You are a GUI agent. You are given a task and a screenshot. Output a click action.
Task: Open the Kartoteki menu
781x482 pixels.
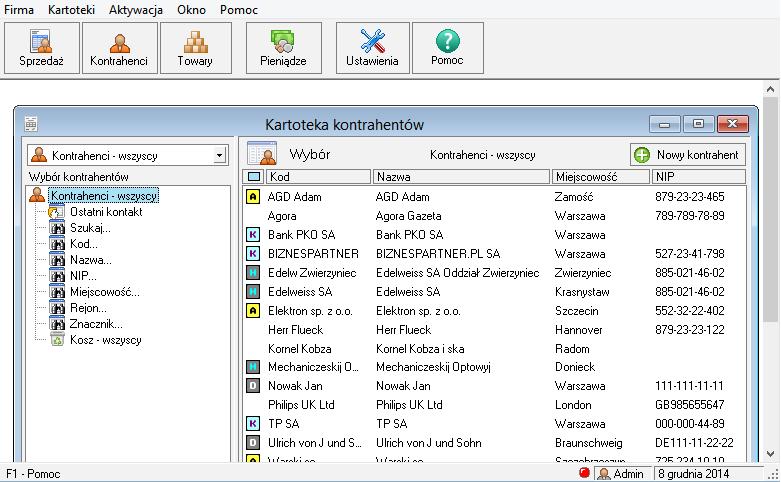tap(71, 9)
